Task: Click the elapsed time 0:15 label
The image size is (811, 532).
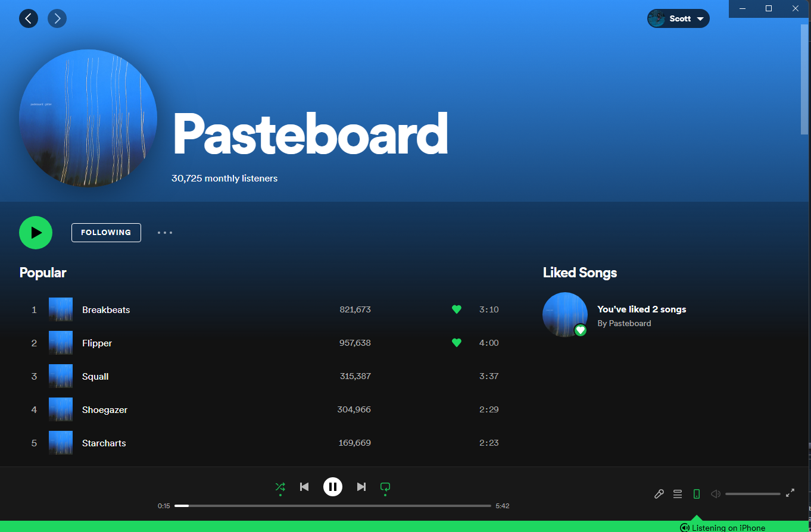Action: coord(164,506)
